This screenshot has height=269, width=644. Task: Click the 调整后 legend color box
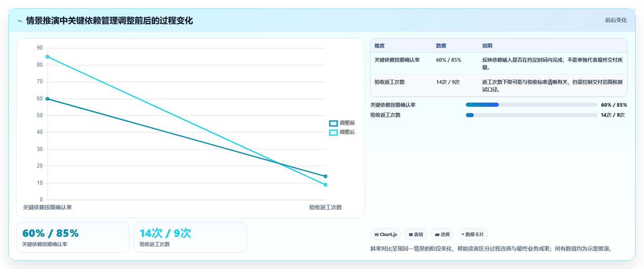click(333, 132)
